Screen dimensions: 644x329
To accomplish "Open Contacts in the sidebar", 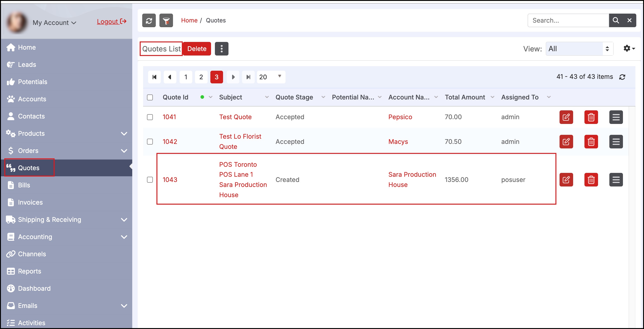I will click(67, 116).
